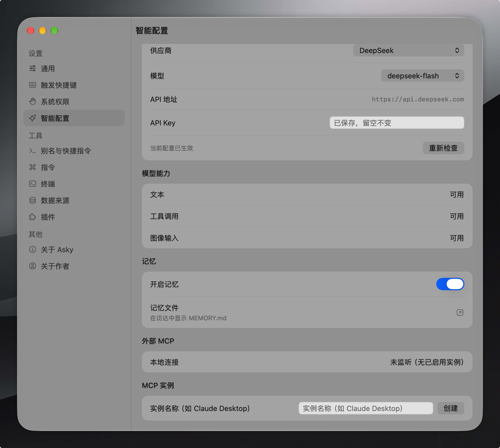The image size is (500, 448).
Task: Focus the API Key input field
Action: pyautogui.click(x=397, y=123)
